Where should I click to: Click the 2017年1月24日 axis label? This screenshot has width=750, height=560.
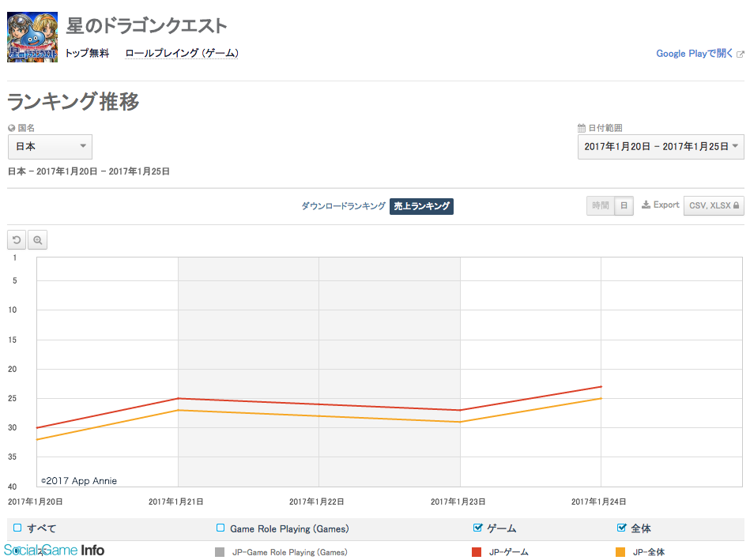point(599,502)
